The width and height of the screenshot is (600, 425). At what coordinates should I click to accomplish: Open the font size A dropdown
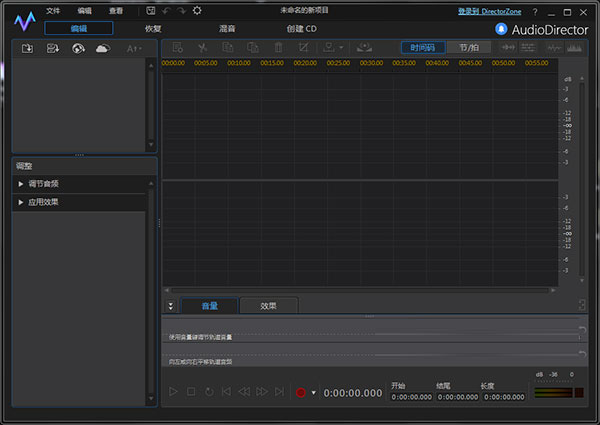click(134, 49)
